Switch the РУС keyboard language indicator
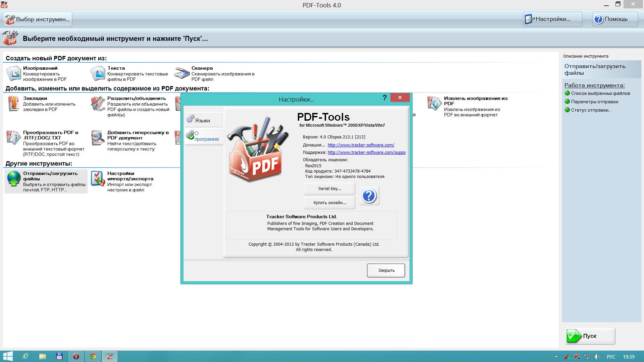Image resolution: width=644 pixels, height=362 pixels. pyautogui.click(x=611, y=357)
